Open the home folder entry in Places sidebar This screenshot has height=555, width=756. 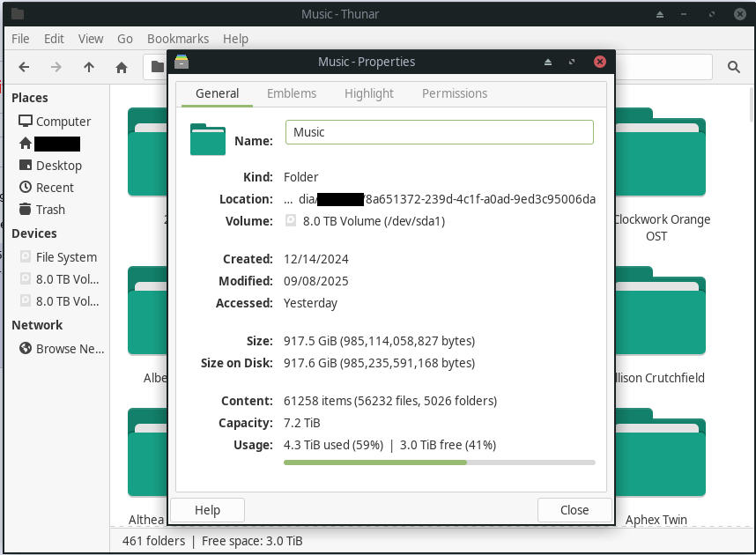[x=49, y=144]
